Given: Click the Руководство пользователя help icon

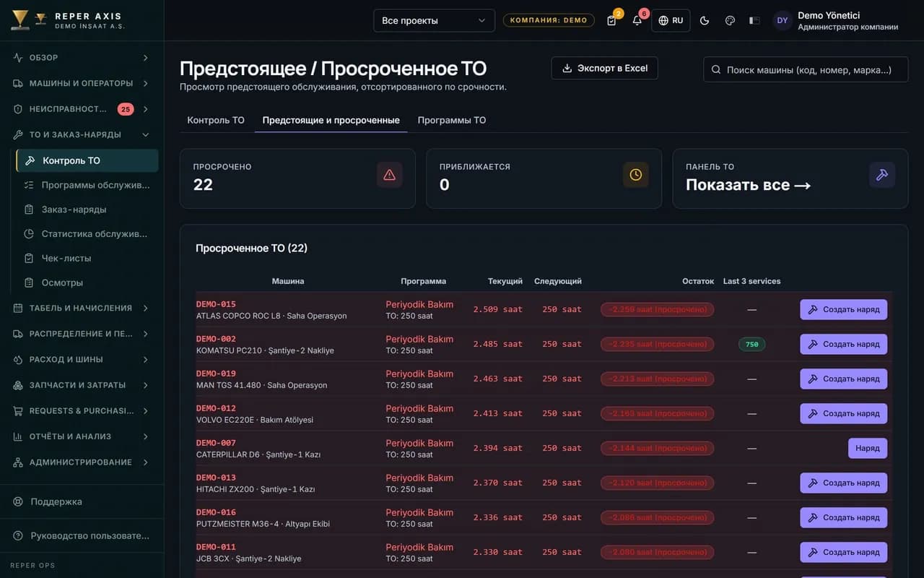Looking at the screenshot, I should (18, 535).
